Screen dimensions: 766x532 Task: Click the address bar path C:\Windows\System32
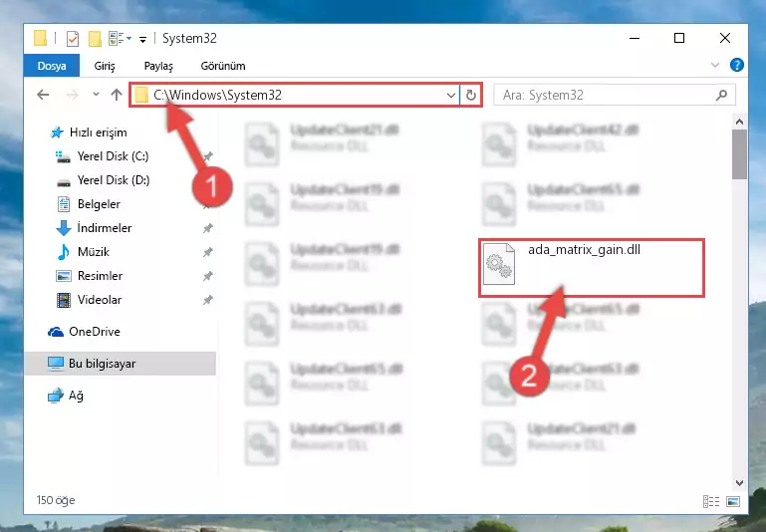tap(217, 95)
